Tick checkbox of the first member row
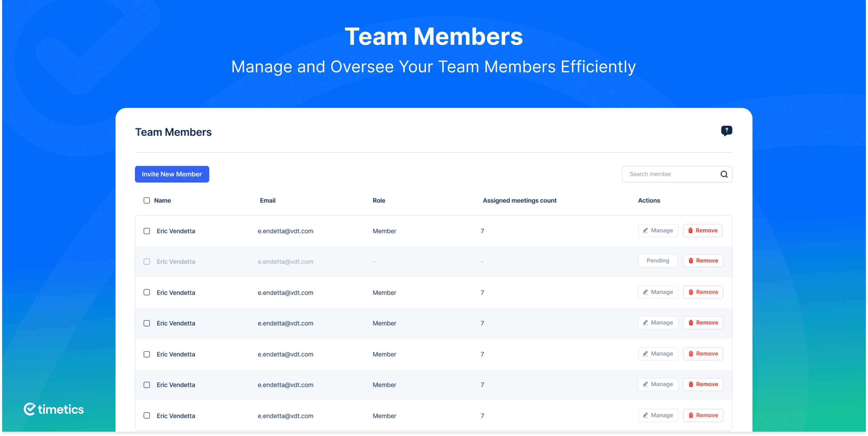The width and height of the screenshot is (868, 436). tap(147, 231)
